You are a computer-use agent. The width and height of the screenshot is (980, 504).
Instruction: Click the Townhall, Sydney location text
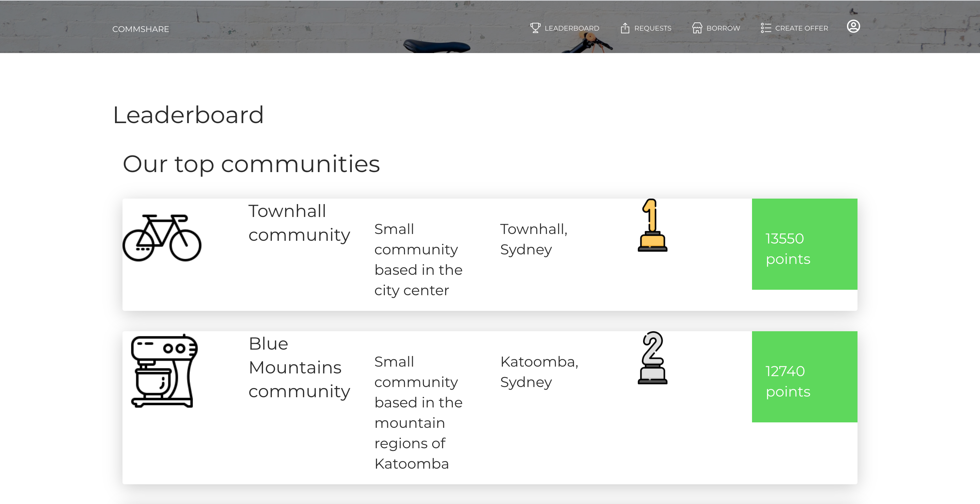pos(533,239)
